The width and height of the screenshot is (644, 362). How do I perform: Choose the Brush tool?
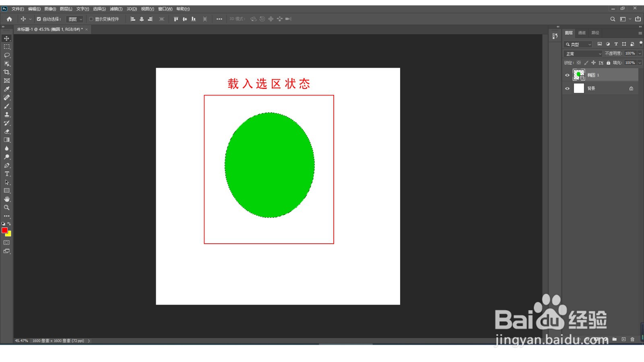pyautogui.click(x=7, y=106)
